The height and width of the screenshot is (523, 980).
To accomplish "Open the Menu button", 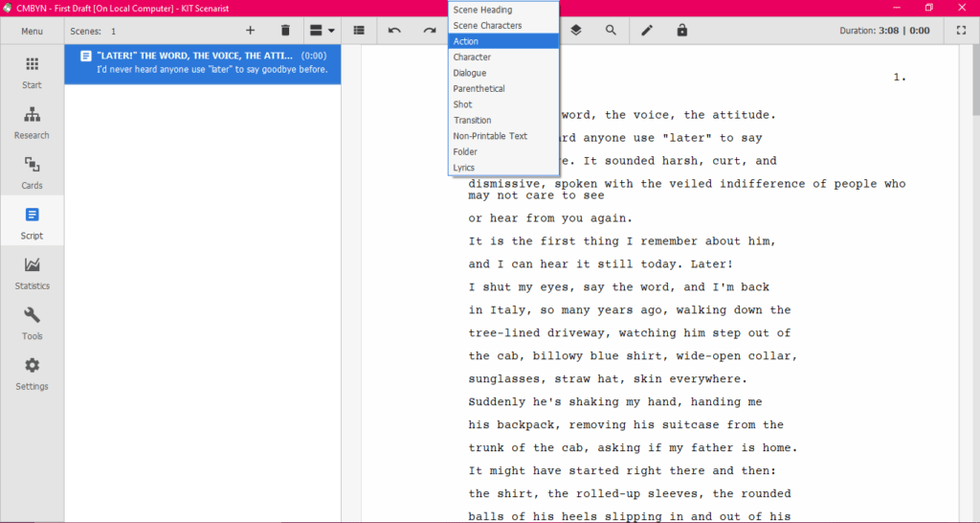I will click(32, 31).
